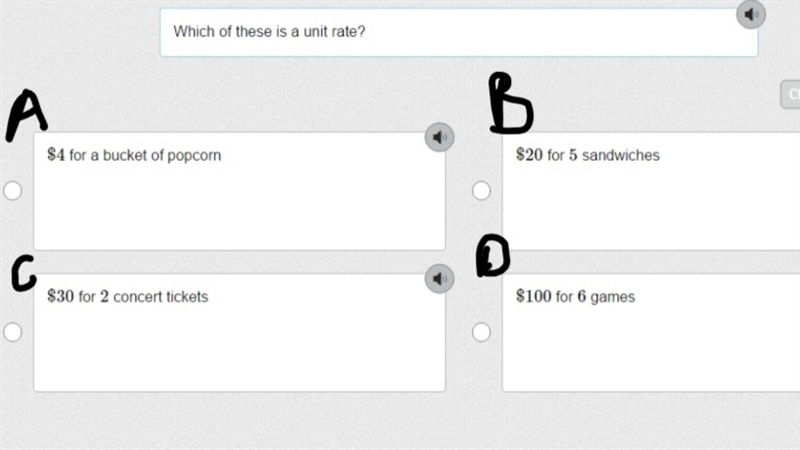
Task: Click the '$100' amount in the games option
Action: click(533, 296)
